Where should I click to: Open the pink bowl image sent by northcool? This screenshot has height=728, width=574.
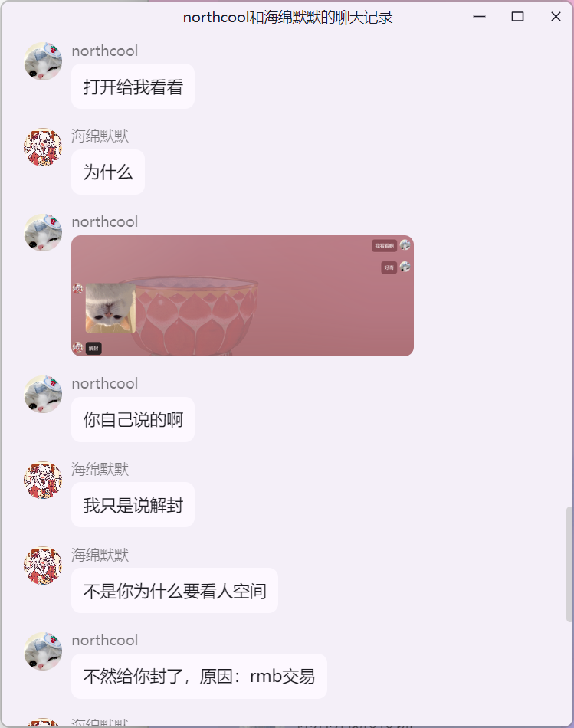pos(242,296)
